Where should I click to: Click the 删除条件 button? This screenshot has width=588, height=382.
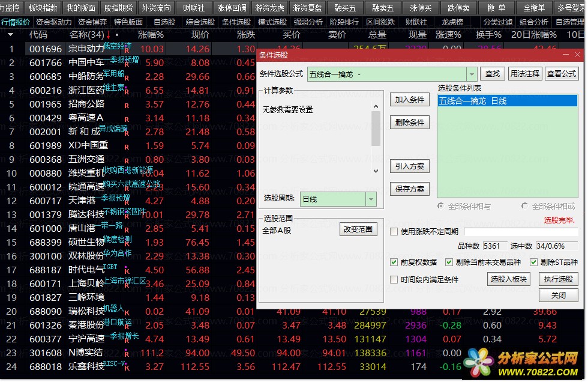coord(409,122)
